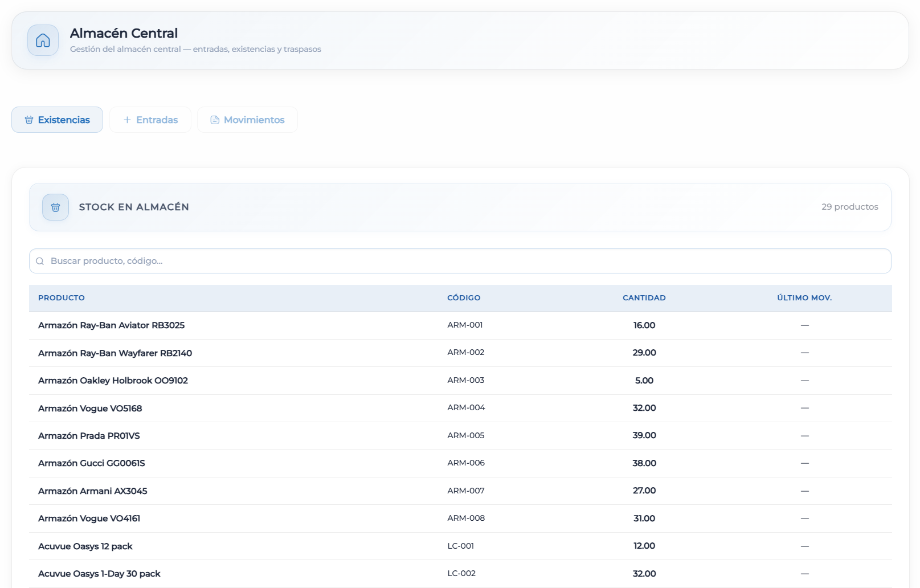Click the Cantidad column header

pyautogui.click(x=644, y=298)
